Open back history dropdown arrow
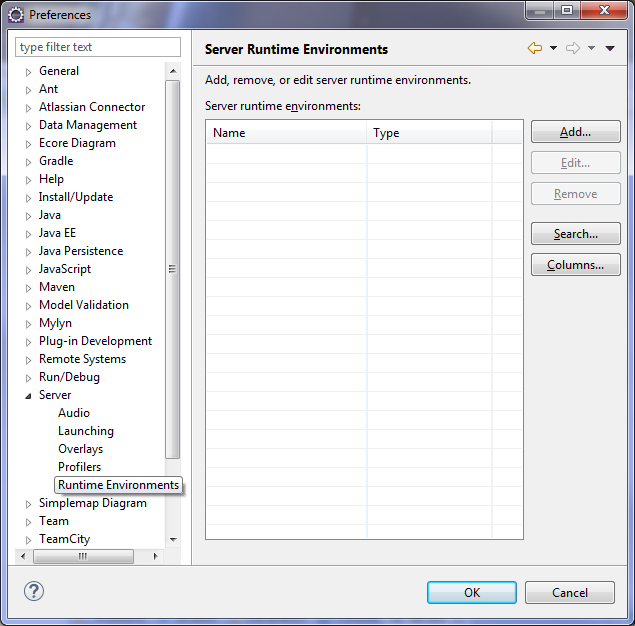The image size is (635, 626). 553,48
